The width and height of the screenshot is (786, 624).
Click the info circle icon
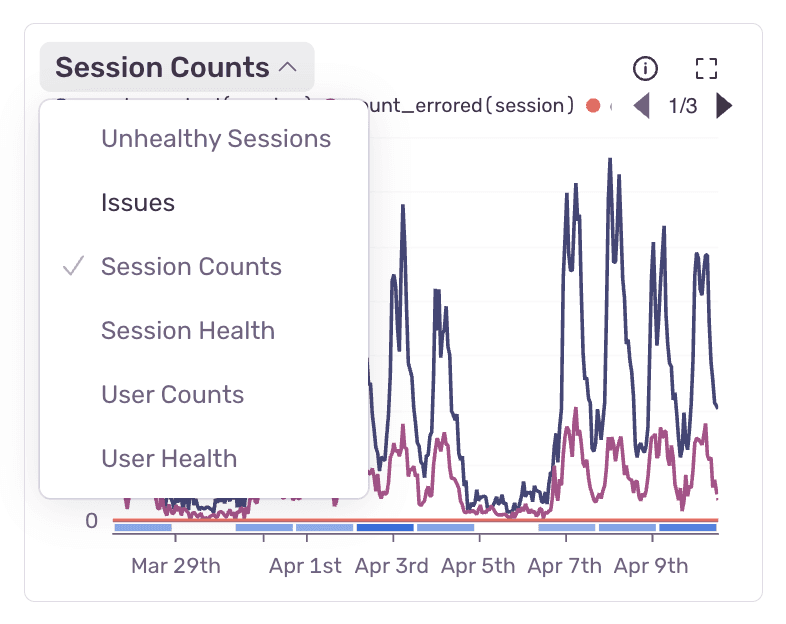point(646,68)
